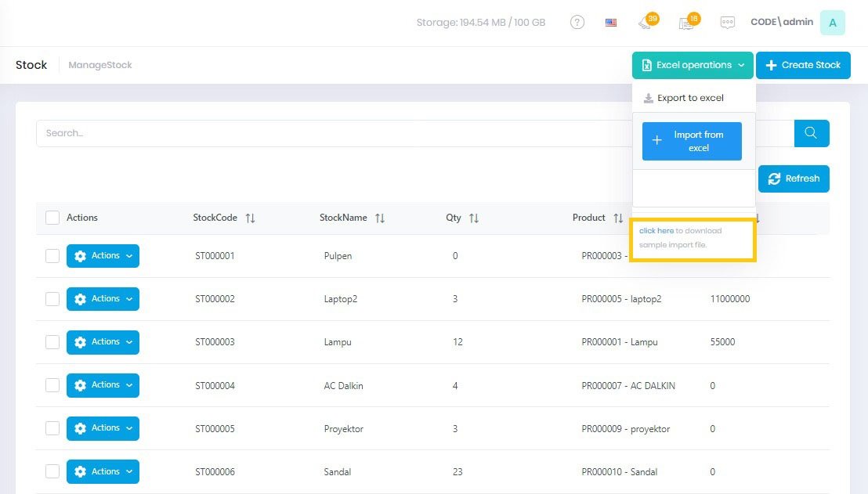Open the Actions dropdown for Lampu
868x494 pixels.
pos(103,342)
